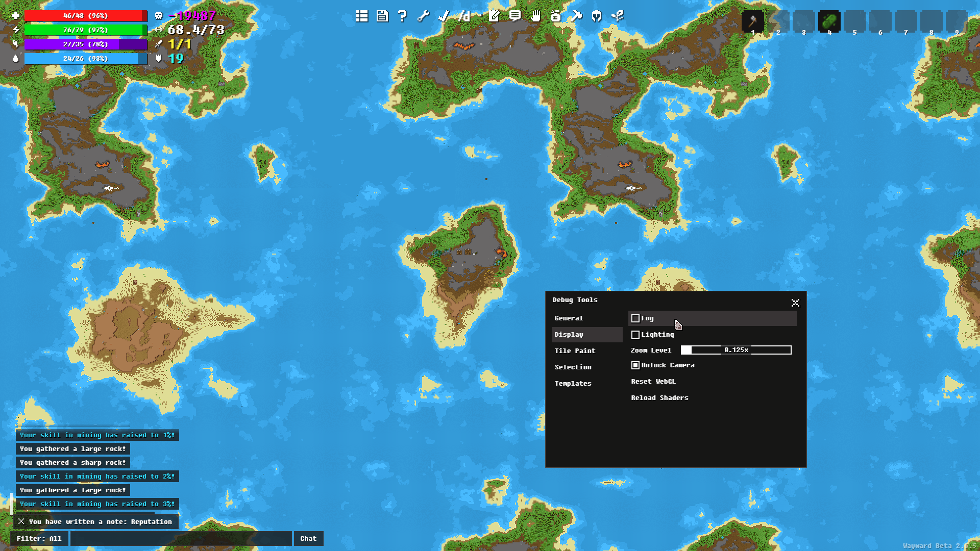Click the save game floppy disk icon
The height and width of the screenshot is (551, 980).
[382, 16]
